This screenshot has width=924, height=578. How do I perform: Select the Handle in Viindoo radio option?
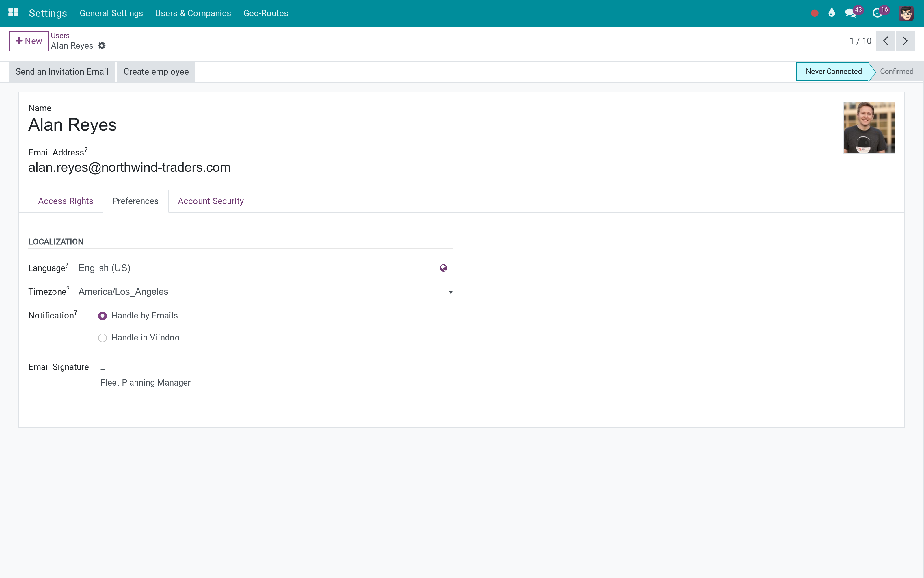tap(102, 338)
